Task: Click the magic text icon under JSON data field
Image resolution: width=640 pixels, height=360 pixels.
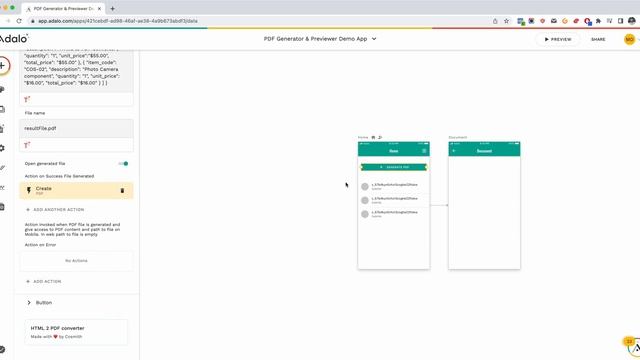Action: [27, 99]
